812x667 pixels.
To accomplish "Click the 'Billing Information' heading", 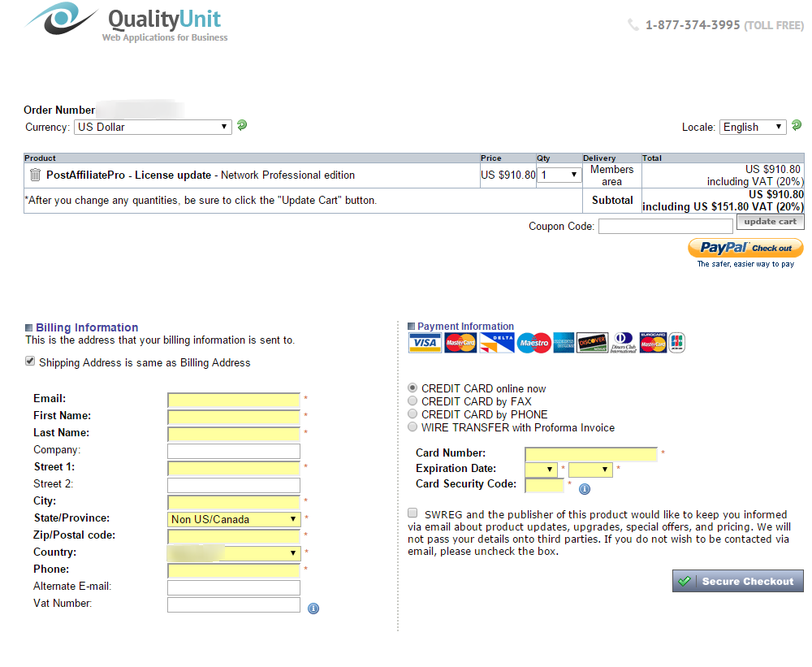I will 87,327.
